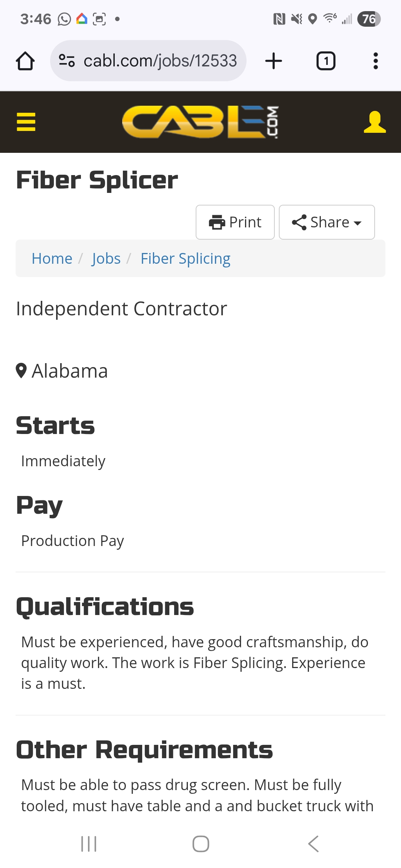The image size is (401, 868).
Task: Open the browser three-dot overflow menu
Action: 375,61
